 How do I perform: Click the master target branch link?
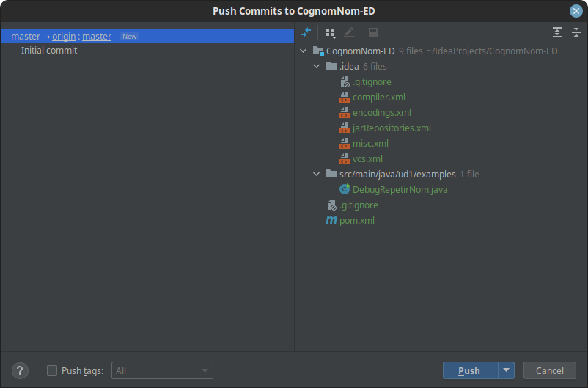97,37
